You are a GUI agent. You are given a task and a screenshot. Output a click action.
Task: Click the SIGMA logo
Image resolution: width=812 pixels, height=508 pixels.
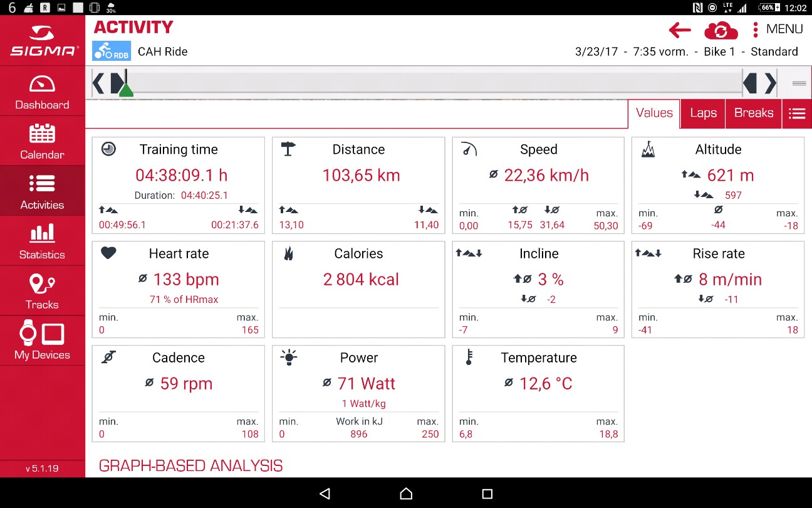(x=44, y=41)
